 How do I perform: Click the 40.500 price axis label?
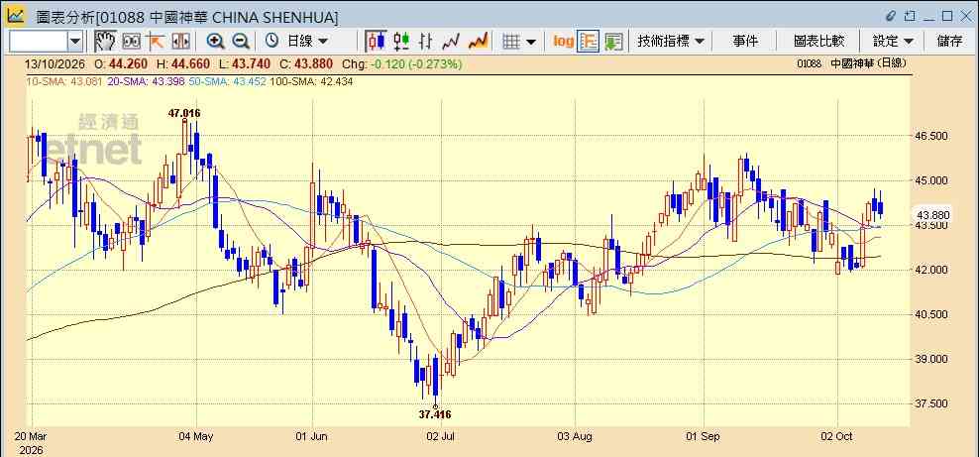click(x=931, y=314)
